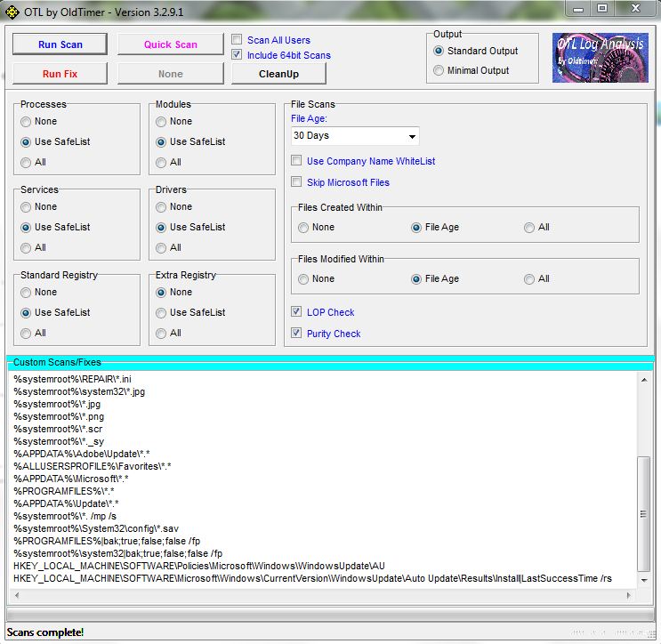Image resolution: width=661 pixels, height=644 pixels.
Task: Click the None button beside Run Fix
Action: pos(170,74)
